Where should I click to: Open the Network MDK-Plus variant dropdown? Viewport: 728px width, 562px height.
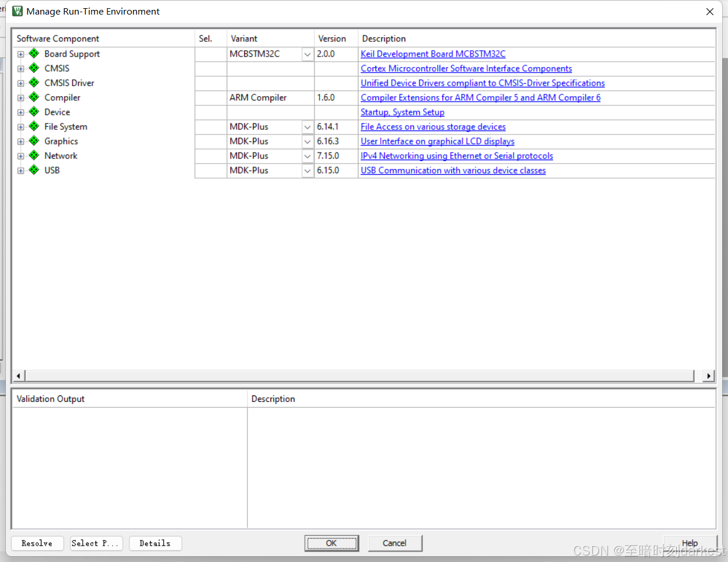(308, 156)
